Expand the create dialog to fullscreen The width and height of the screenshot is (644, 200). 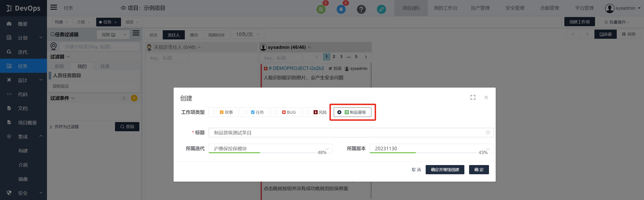pyautogui.click(x=473, y=97)
